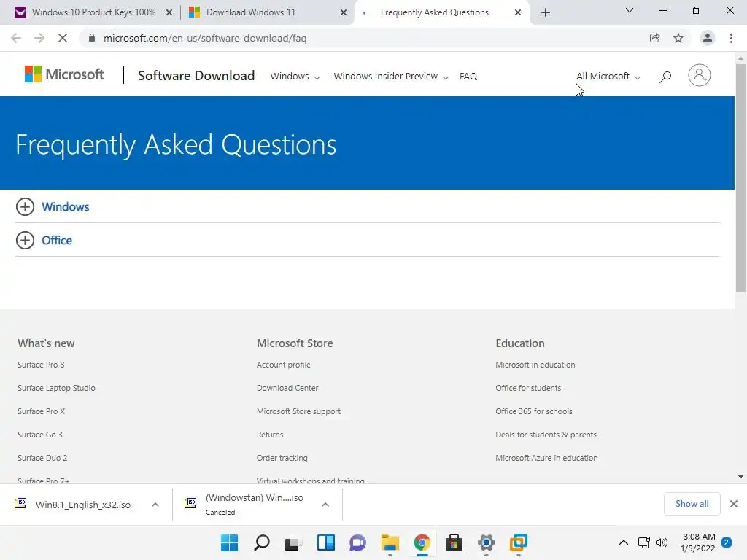
Task: Stop page loading with the X button
Action: point(63,38)
